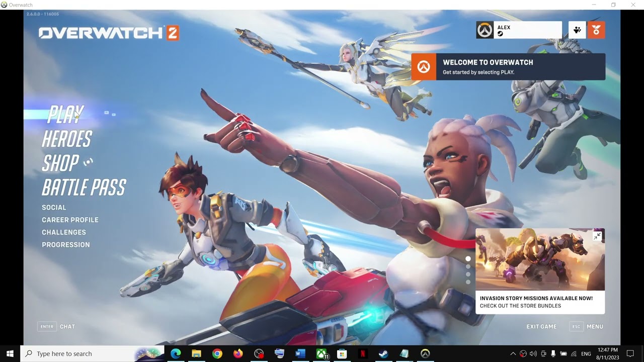The width and height of the screenshot is (644, 362).
Task: Open the ESC MENU button
Action: click(586, 327)
